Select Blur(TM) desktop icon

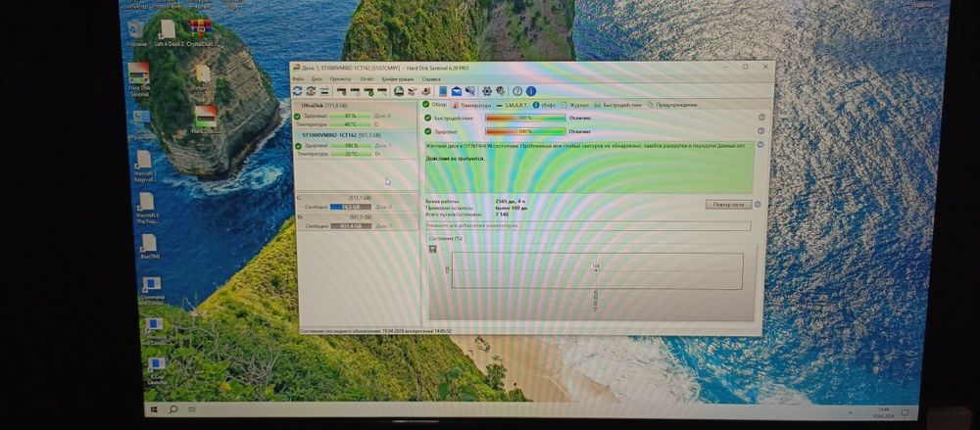point(149,247)
